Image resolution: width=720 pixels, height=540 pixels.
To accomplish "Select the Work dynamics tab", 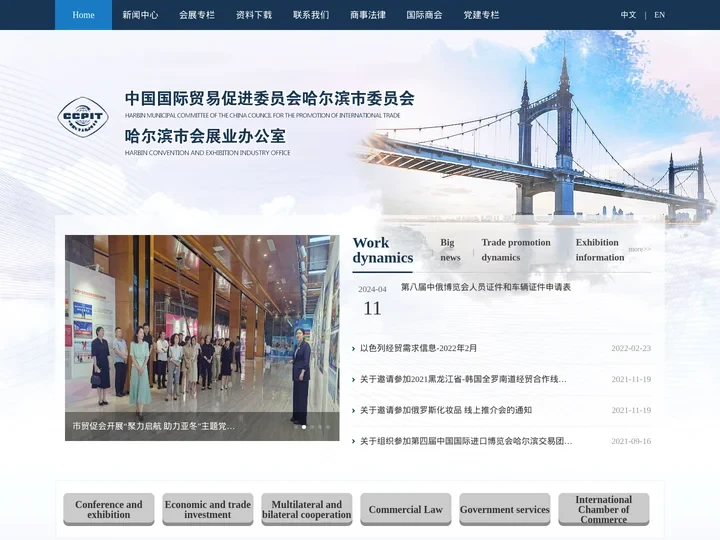I will point(382,250).
